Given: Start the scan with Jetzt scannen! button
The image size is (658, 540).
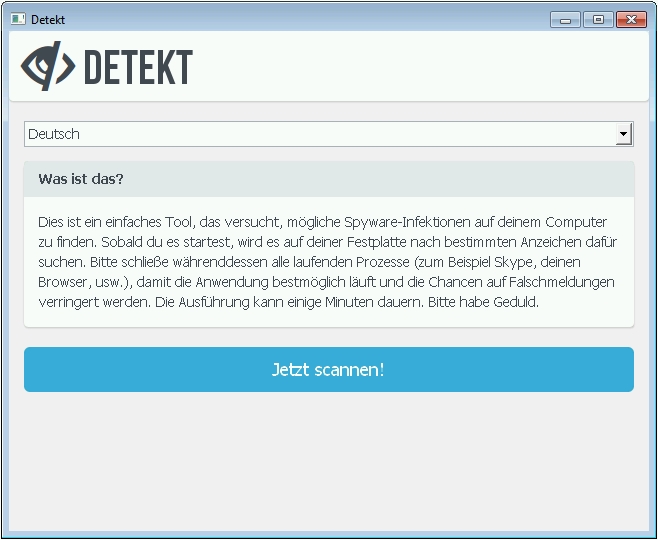Looking at the screenshot, I should tap(329, 369).
